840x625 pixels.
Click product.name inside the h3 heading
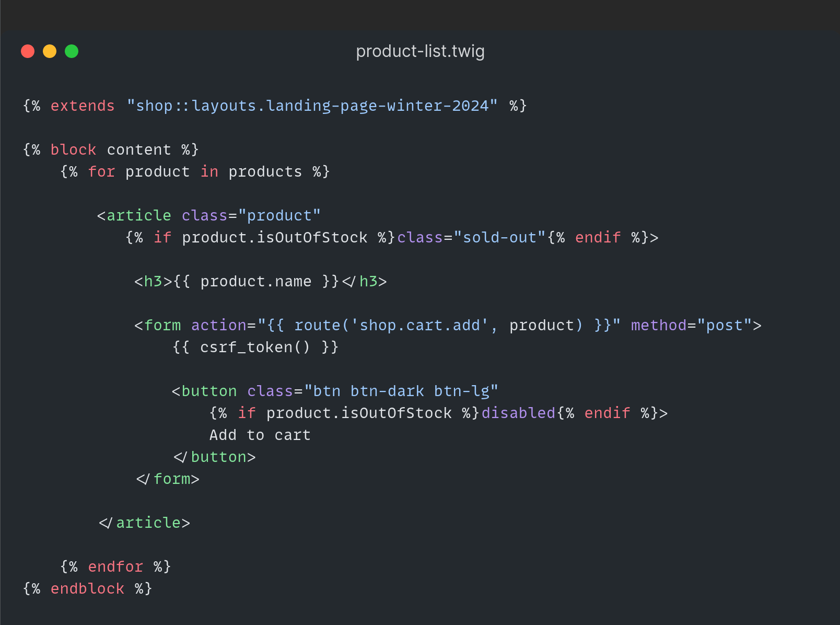click(255, 281)
